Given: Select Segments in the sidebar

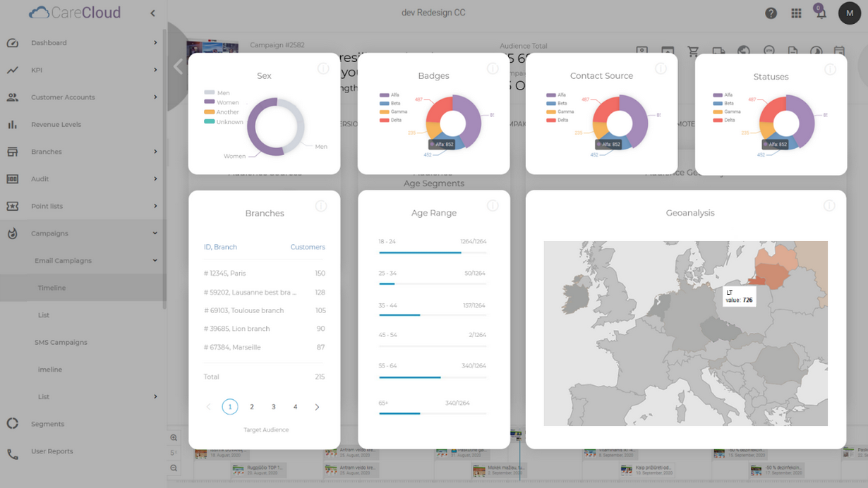Looking at the screenshot, I should [x=47, y=424].
